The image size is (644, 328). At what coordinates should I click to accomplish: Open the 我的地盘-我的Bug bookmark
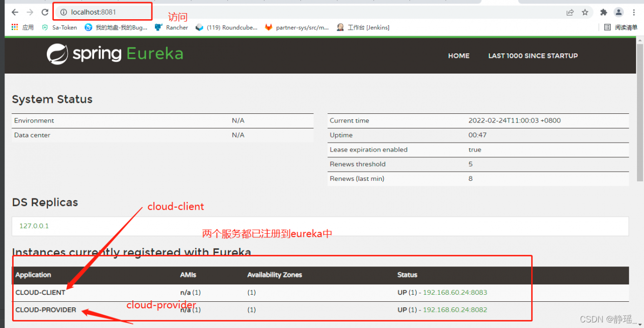click(116, 27)
